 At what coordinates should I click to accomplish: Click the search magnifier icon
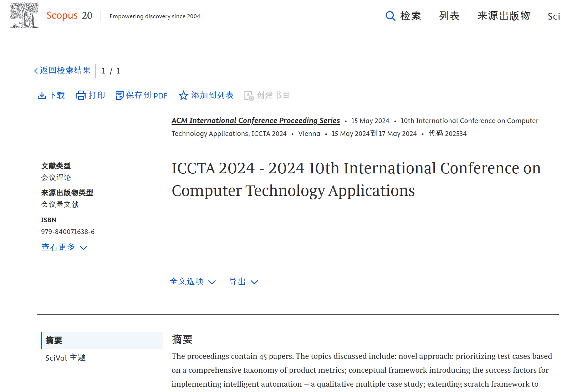click(390, 16)
